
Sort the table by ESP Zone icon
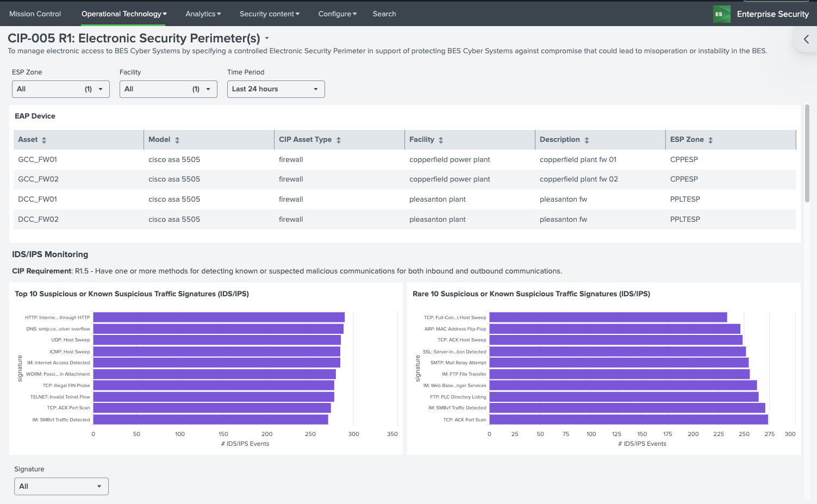(710, 140)
